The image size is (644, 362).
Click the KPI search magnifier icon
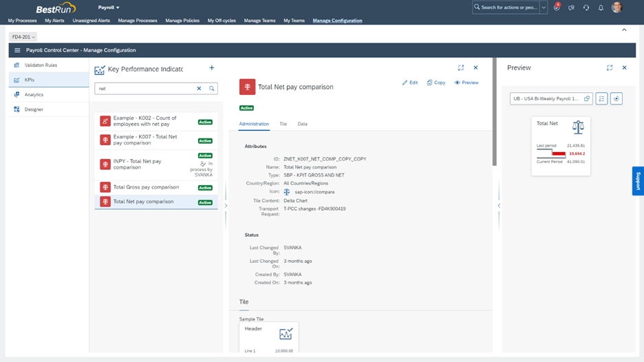212,89
